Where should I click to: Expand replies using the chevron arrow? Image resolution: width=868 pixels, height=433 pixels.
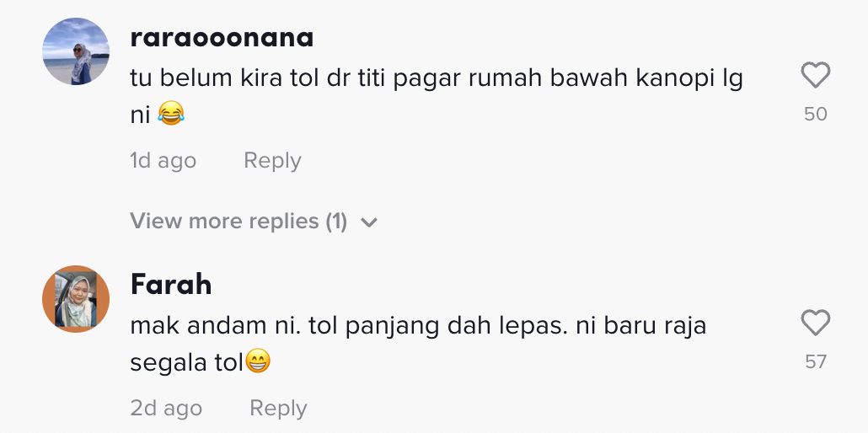pyautogui.click(x=368, y=222)
